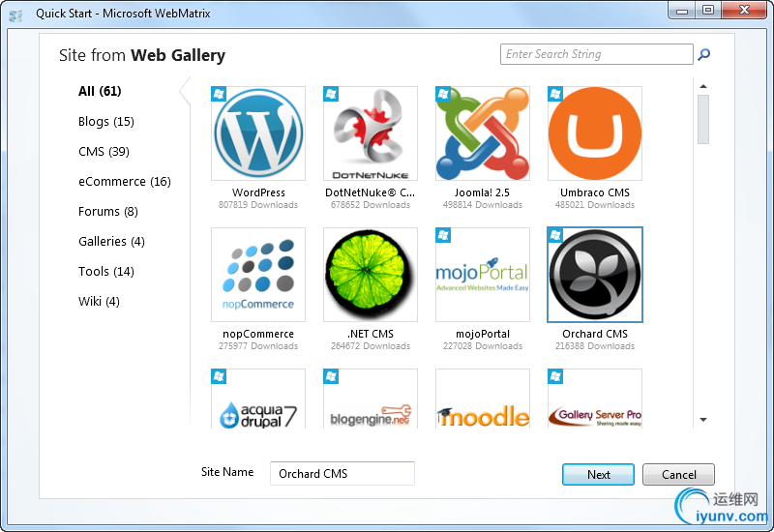Show the Tools category
This screenshot has width=774, height=532.
click(106, 272)
